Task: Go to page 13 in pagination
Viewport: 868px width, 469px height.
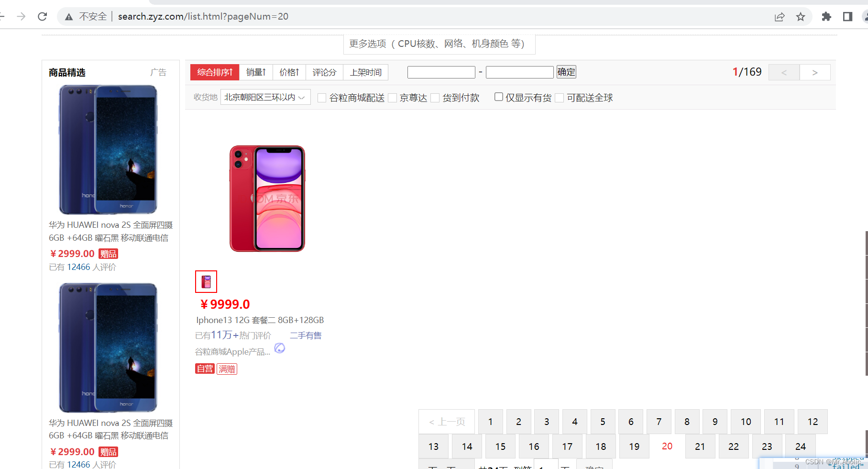Action: point(434,447)
